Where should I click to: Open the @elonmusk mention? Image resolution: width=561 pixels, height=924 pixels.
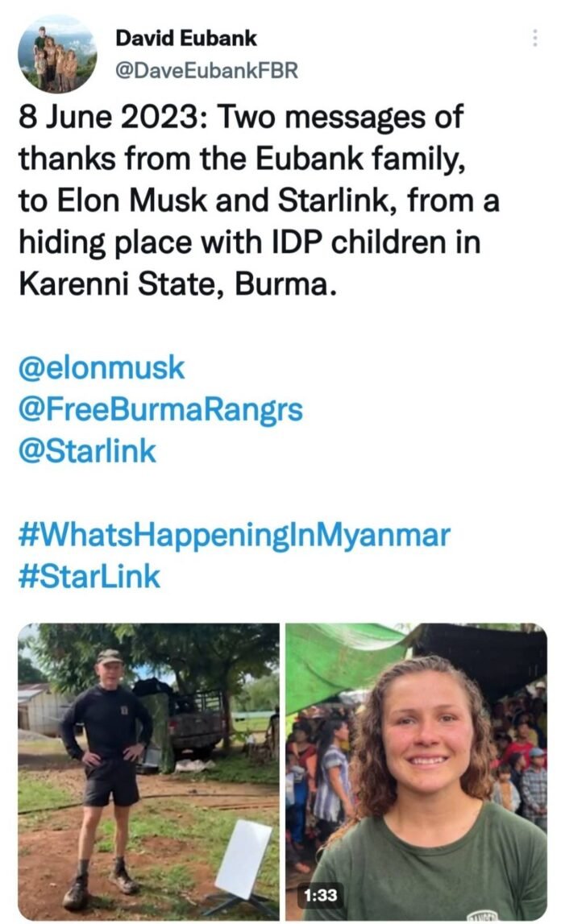coord(101,369)
